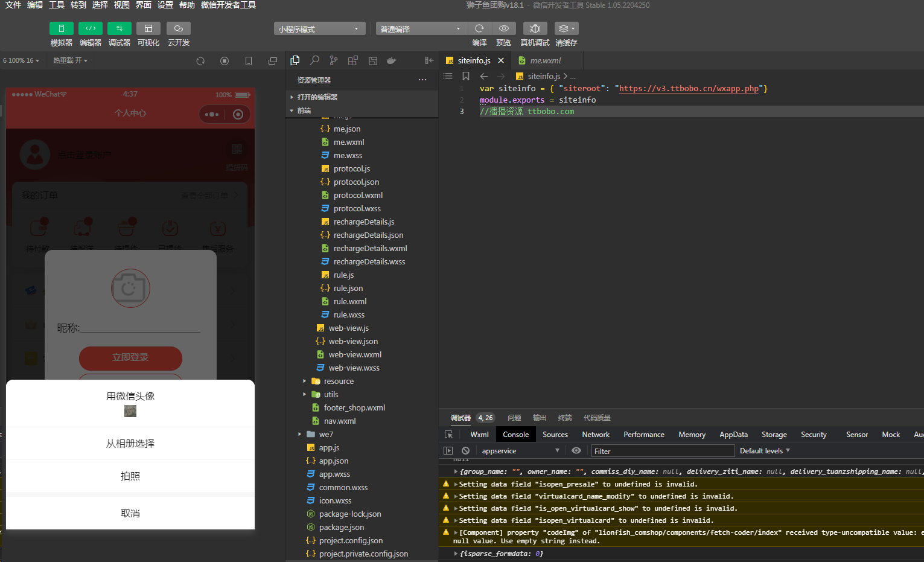This screenshot has height=562, width=924.
Task: Switch to the 问题 problems tab
Action: (x=514, y=418)
